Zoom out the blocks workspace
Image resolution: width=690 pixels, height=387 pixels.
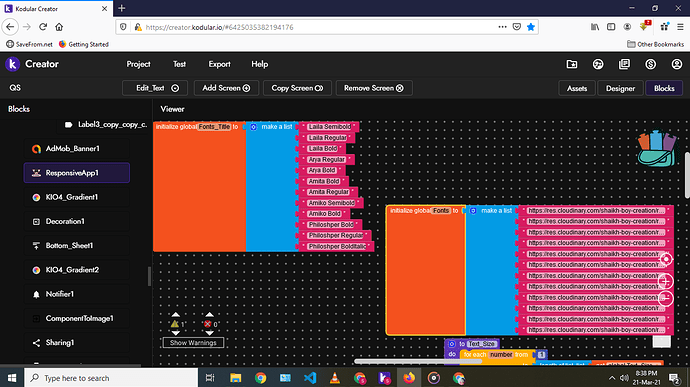pos(665,299)
